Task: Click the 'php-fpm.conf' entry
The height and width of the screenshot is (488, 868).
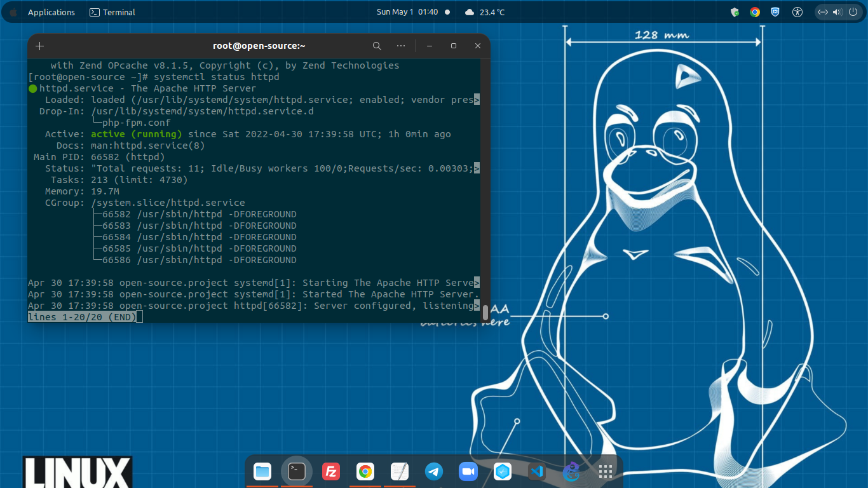Action: [x=137, y=123]
